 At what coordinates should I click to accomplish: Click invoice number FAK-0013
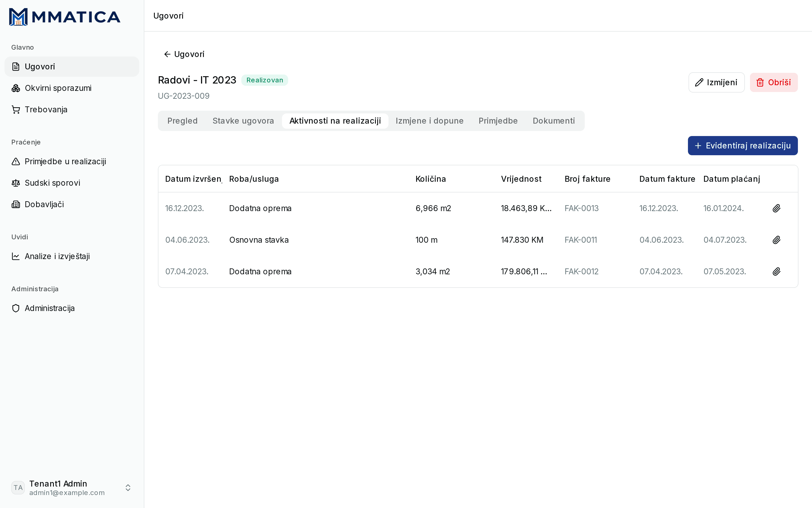[x=581, y=208]
